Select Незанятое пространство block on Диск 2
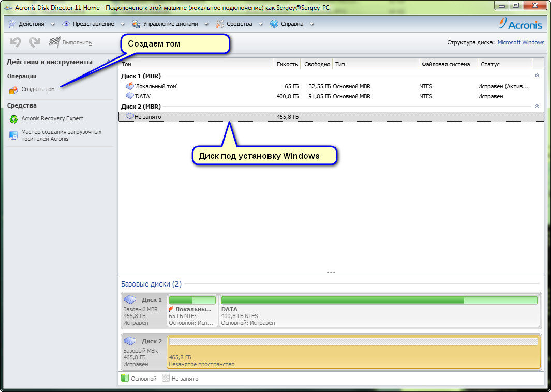 (353, 352)
